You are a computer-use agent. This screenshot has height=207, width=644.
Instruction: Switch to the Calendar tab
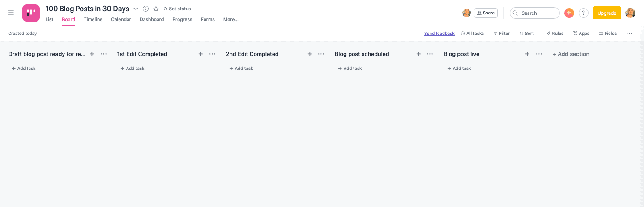click(x=121, y=19)
